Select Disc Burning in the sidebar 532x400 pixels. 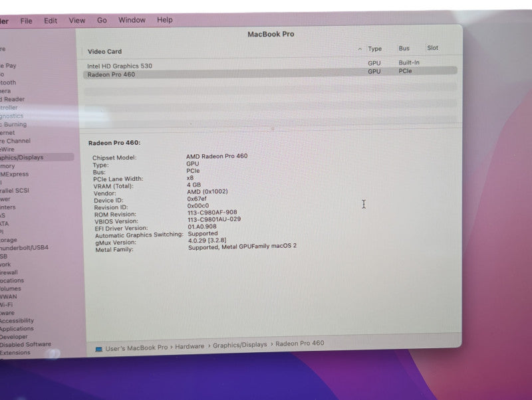tap(13, 124)
